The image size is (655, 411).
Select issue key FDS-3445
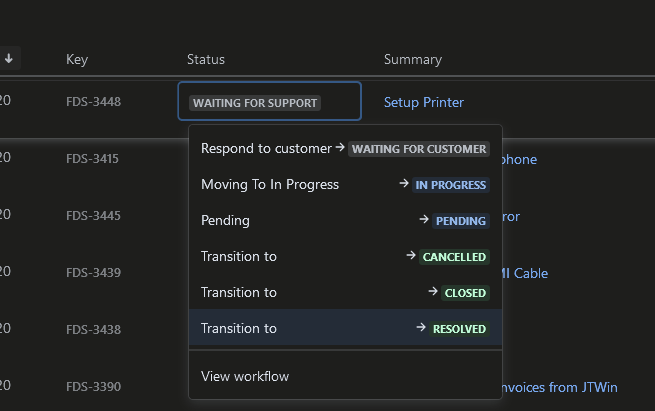coord(93,216)
